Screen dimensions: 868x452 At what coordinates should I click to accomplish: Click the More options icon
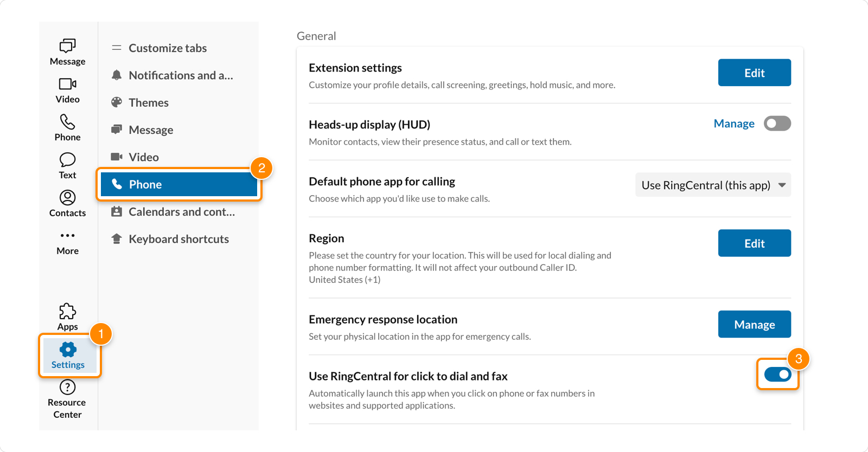[x=67, y=235]
